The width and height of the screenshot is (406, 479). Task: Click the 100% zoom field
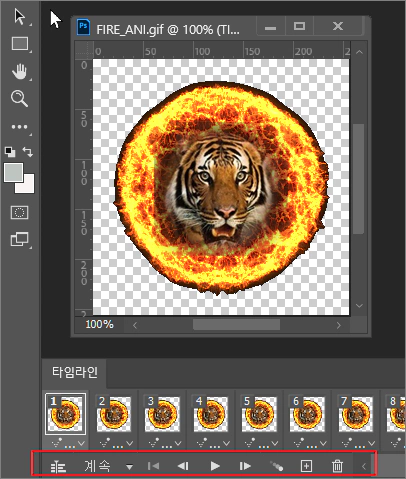pos(99,325)
